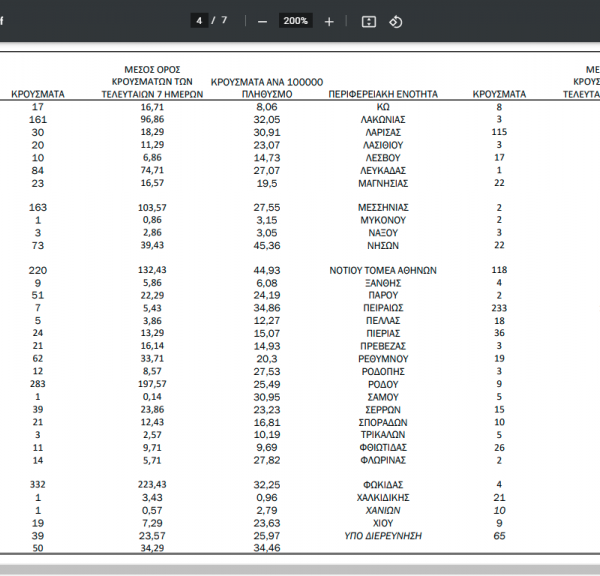Select the ΝΗΣΩΝ region name
This screenshot has width=600, height=576.
tap(383, 246)
